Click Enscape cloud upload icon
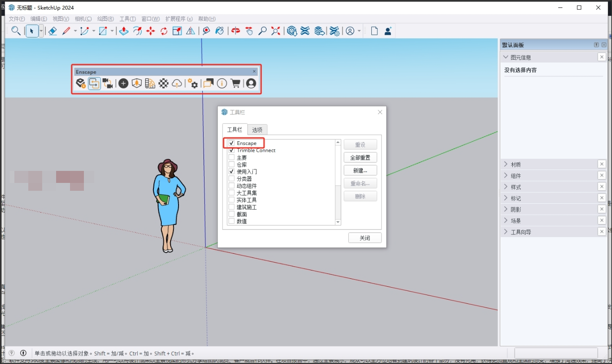Screen dimensions: 612x364 pyautogui.click(x=177, y=83)
